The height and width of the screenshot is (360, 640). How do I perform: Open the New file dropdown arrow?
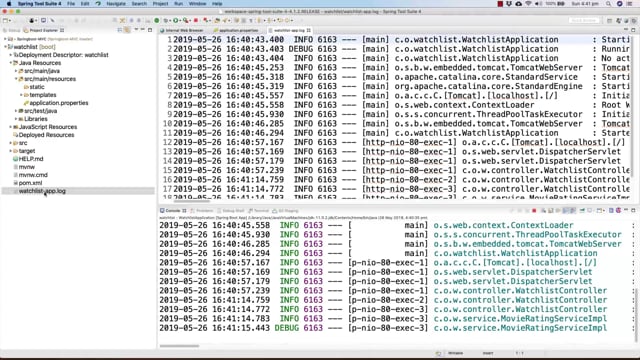pyautogui.click(x=10, y=20)
